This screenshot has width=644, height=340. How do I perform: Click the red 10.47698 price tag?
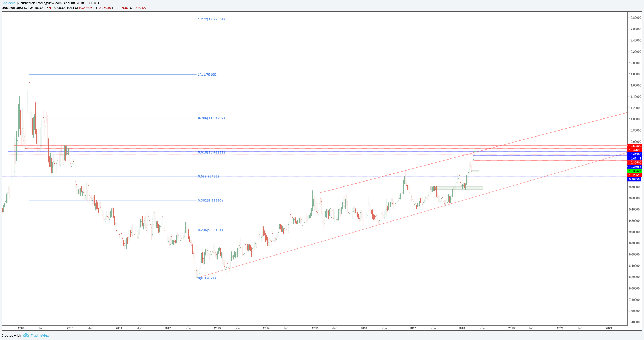(x=635, y=150)
